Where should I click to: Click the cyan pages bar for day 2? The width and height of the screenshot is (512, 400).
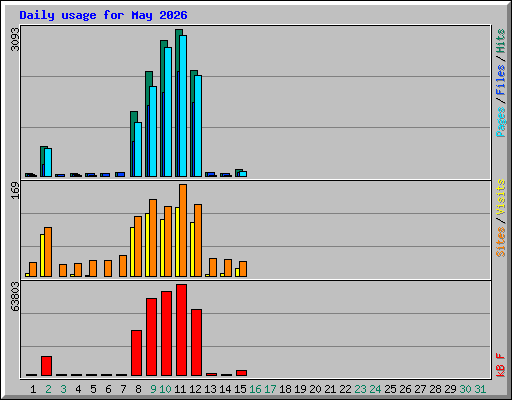coord(48,163)
